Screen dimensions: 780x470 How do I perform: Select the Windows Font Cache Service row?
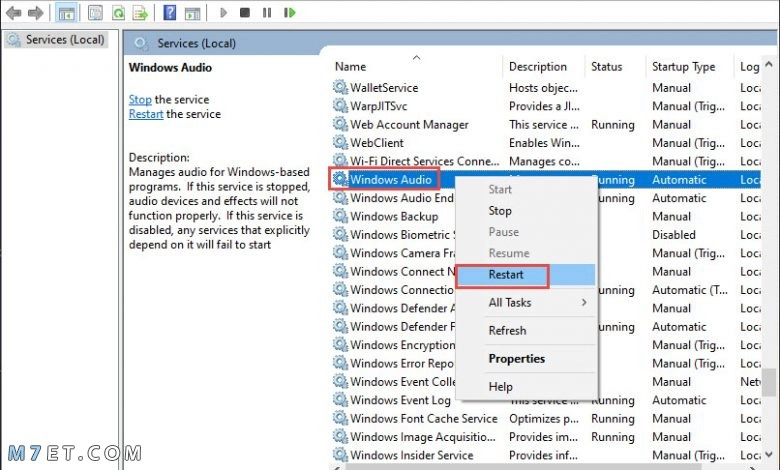click(x=424, y=418)
